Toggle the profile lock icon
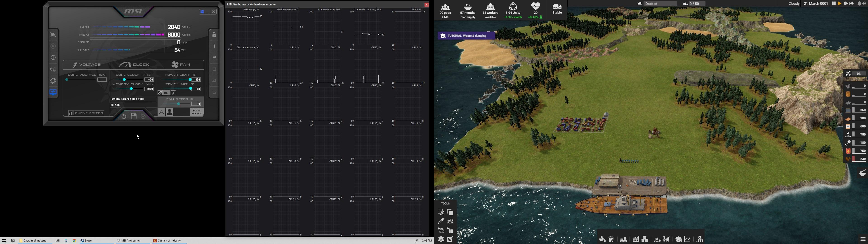Viewport: 868px width, 244px height. coord(214,35)
